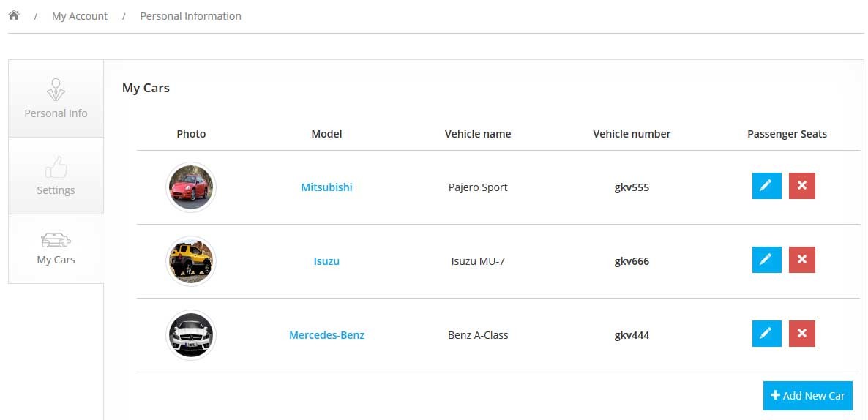Edit the Mitsubishi Pajero Sport car
Image resolution: width=868 pixels, height=420 pixels.
pos(766,186)
